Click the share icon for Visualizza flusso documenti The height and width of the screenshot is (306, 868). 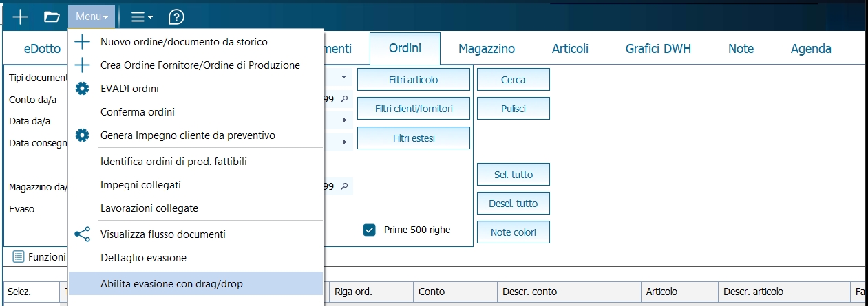tap(82, 234)
